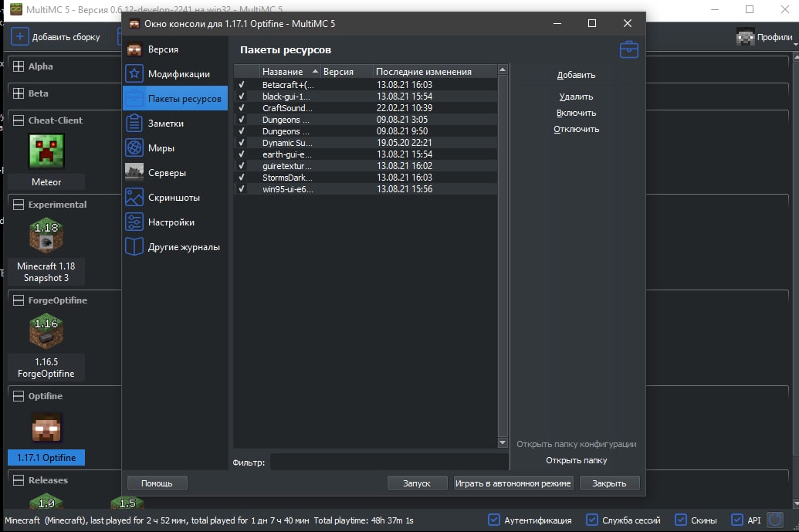Screen dimensions: 799x532
Task: Click the Другие журналы book icon
Action: (x=134, y=246)
